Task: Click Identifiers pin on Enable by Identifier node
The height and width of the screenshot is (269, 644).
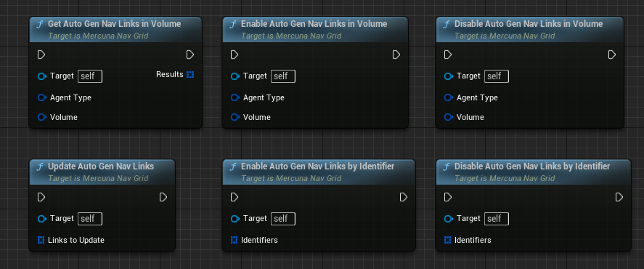Action: pos(234,240)
